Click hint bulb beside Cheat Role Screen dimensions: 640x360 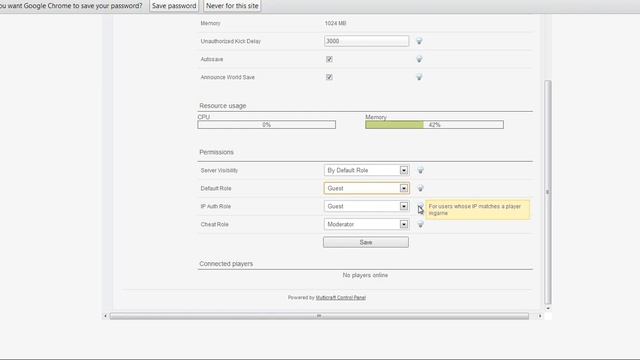[420, 224]
